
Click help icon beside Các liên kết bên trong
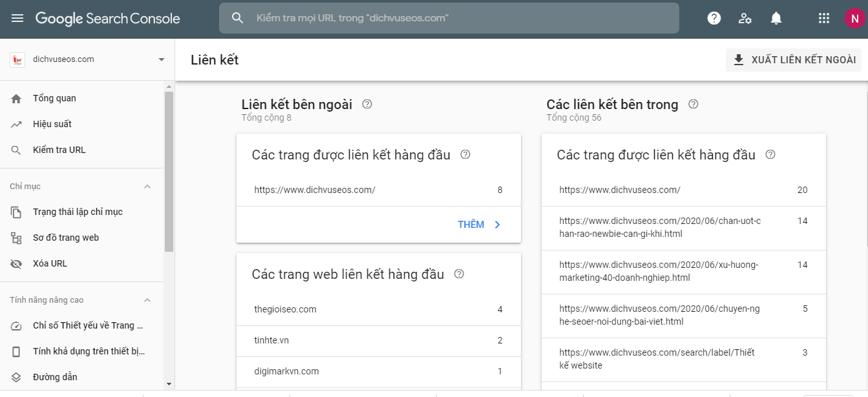[693, 104]
